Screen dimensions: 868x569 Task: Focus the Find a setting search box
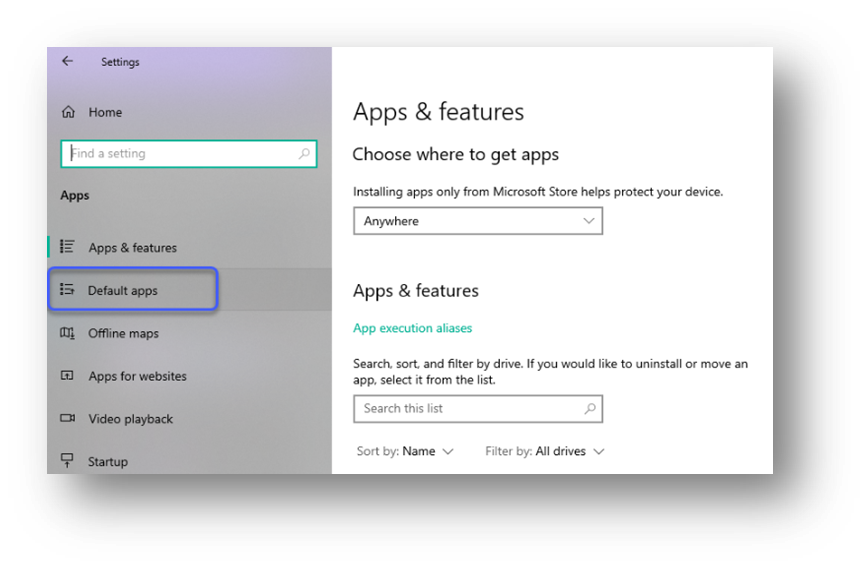pyautogui.click(x=180, y=154)
